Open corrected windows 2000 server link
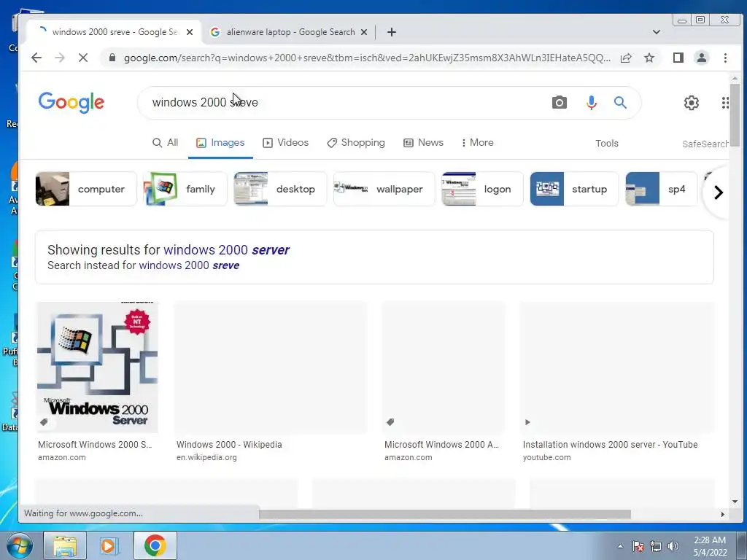This screenshot has height=560, width=747. pyautogui.click(x=226, y=249)
